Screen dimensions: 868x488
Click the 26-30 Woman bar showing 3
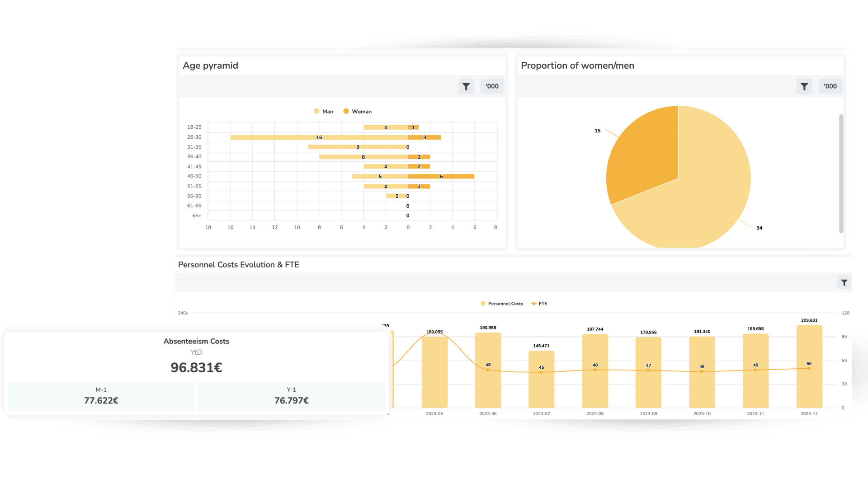click(425, 137)
